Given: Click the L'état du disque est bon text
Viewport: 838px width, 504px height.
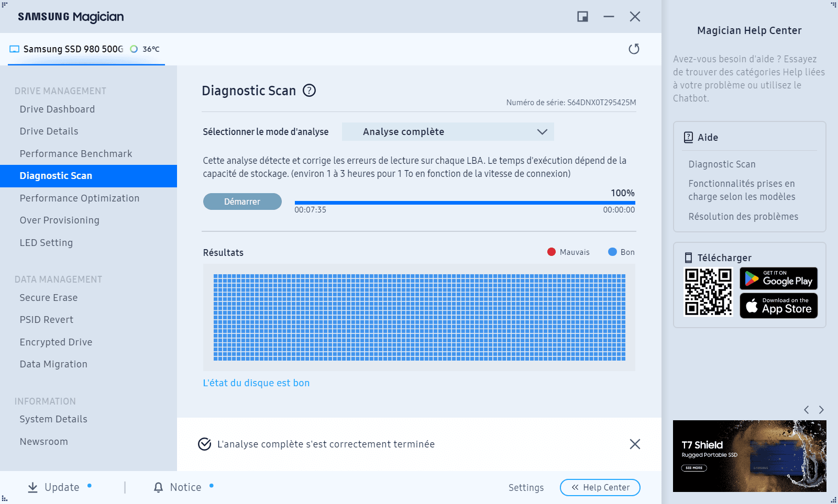Looking at the screenshot, I should coord(256,383).
